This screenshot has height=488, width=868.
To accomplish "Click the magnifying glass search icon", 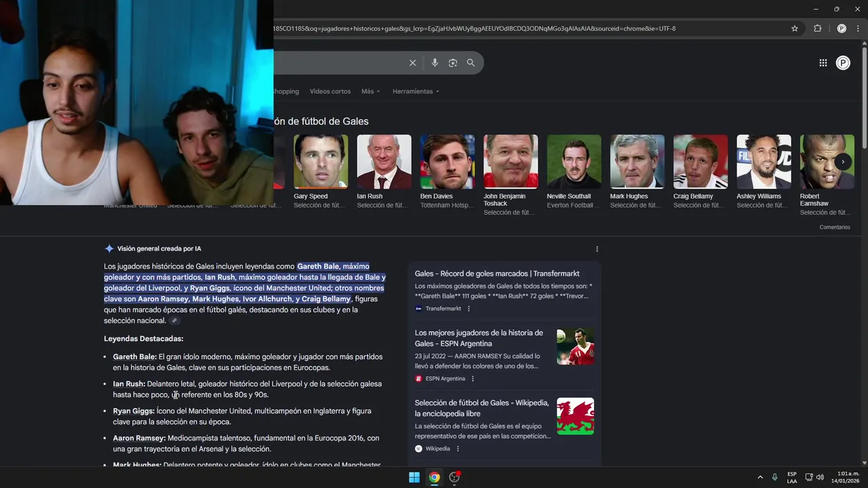I will click(471, 63).
